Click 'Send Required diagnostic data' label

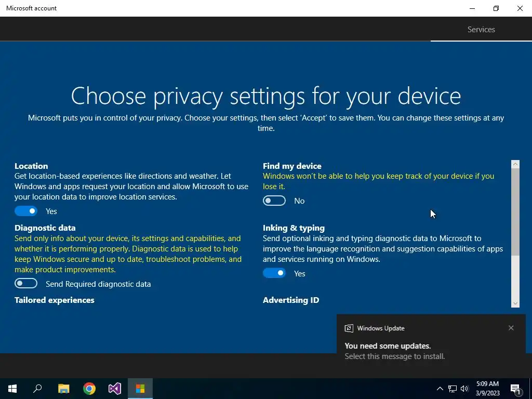98,284
